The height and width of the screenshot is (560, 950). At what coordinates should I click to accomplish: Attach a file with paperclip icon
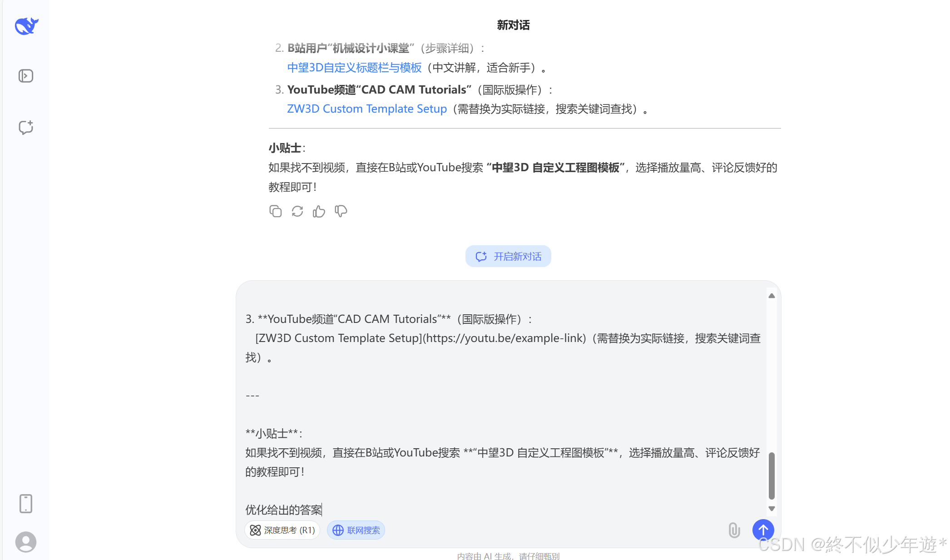click(734, 530)
